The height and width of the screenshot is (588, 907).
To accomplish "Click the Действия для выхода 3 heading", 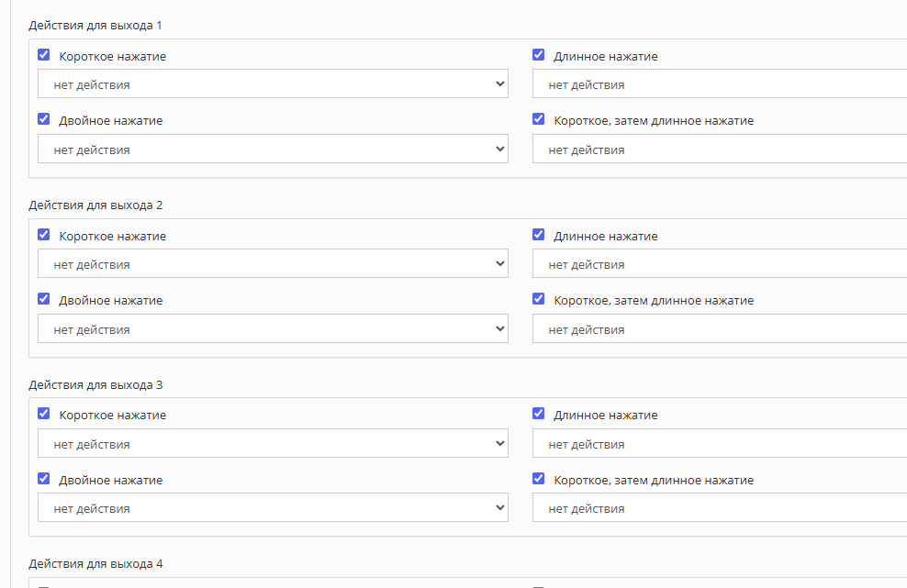I will (x=95, y=385).
